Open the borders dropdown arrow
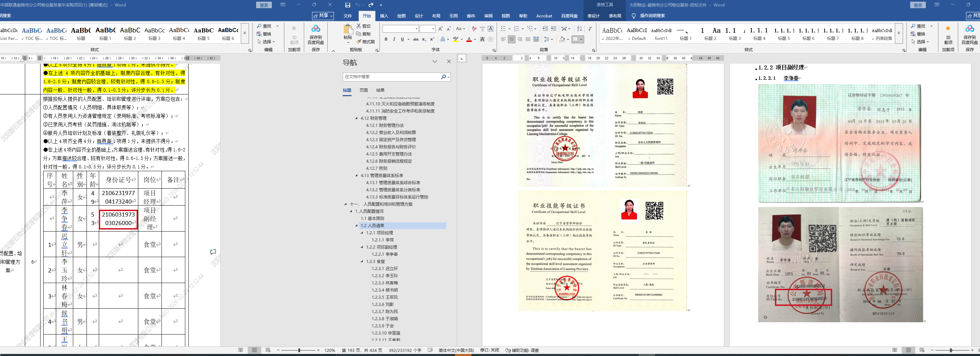The height and width of the screenshot is (356, 980). 581,39
